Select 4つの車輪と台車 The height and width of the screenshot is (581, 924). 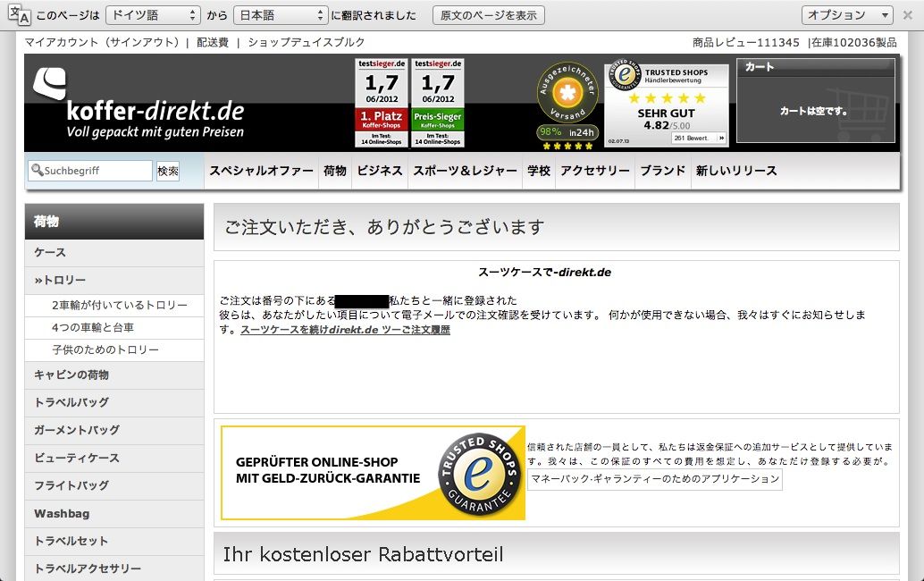(x=114, y=328)
